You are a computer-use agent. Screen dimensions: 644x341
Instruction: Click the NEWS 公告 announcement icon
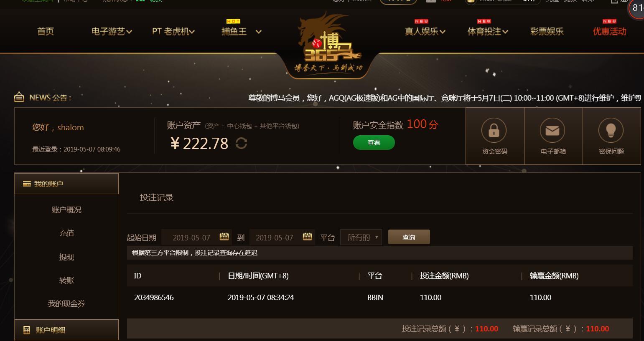19,97
